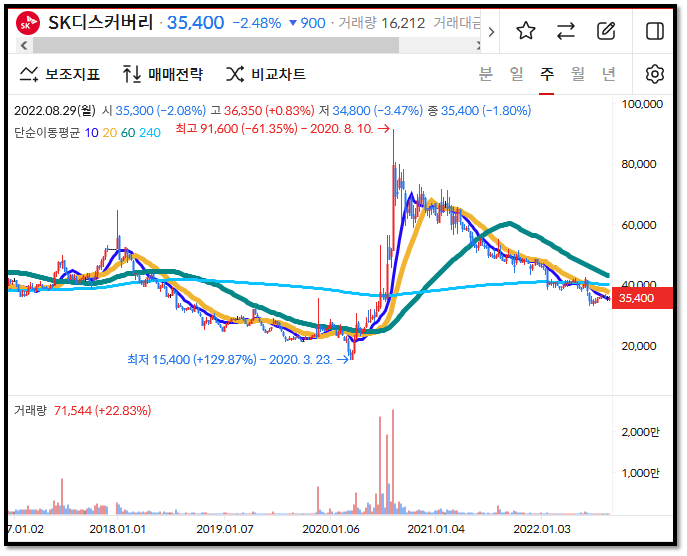Click the 20,000 price axis label
The height and width of the screenshot is (556, 687).
(639, 346)
